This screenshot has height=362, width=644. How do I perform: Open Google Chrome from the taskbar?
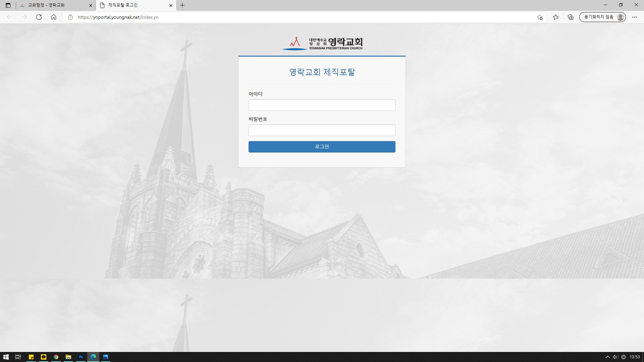(x=56, y=357)
